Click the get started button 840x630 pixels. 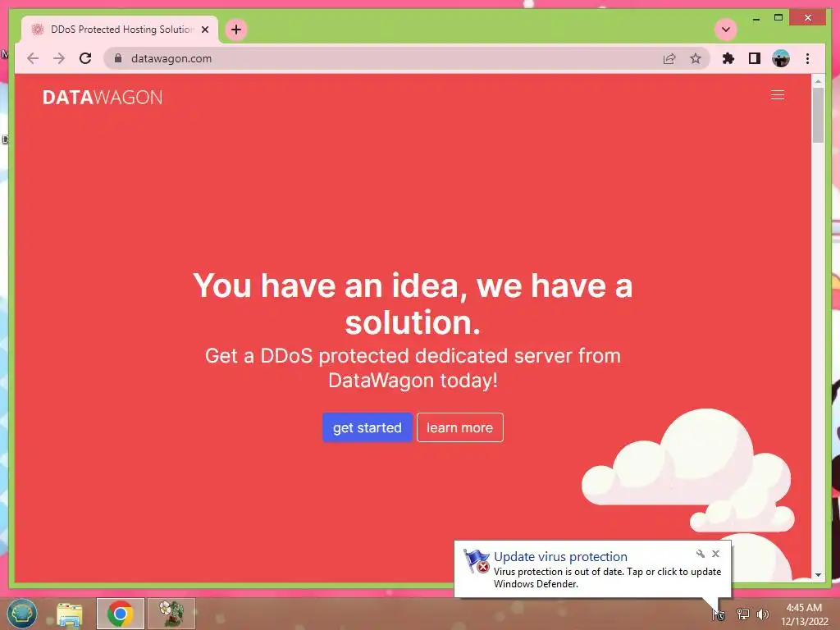[x=367, y=427]
